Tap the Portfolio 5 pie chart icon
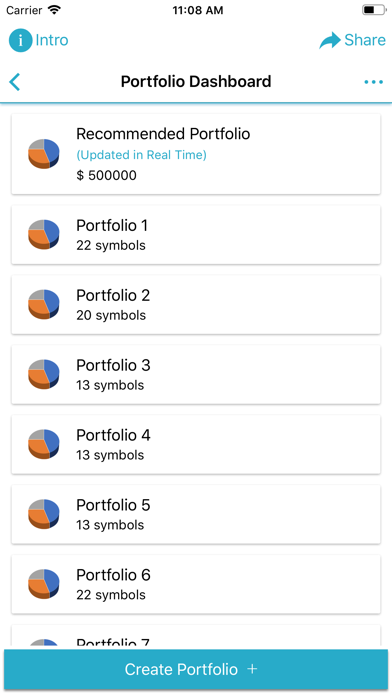 pos(44,514)
